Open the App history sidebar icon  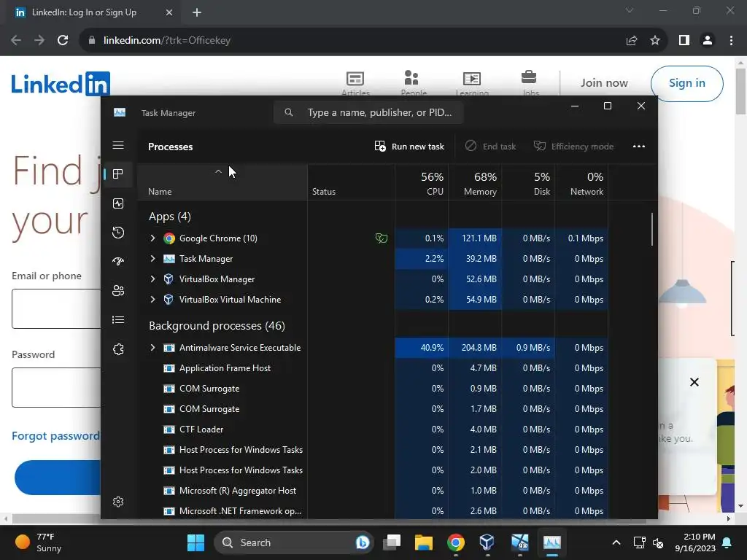[118, 233]
